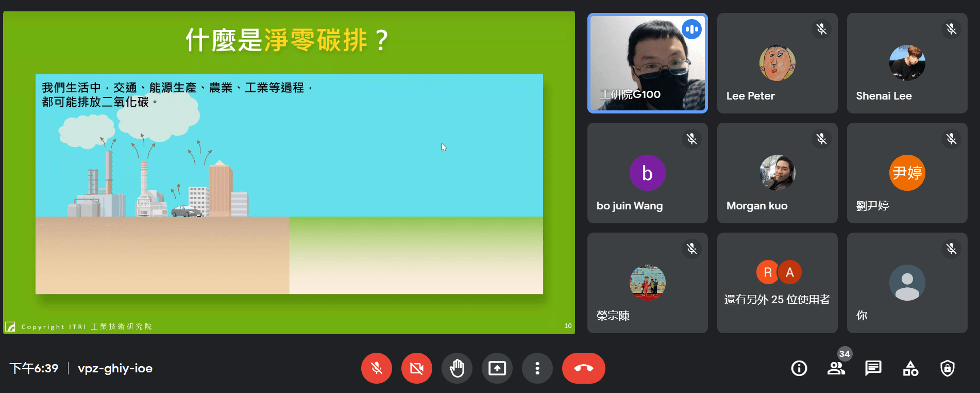Click the Copyright ITRI footer text

[87, 326]
